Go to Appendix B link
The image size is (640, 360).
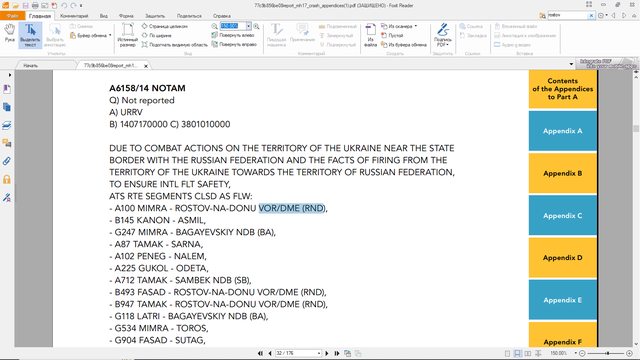pyautogui.click(x=562, y=173)
